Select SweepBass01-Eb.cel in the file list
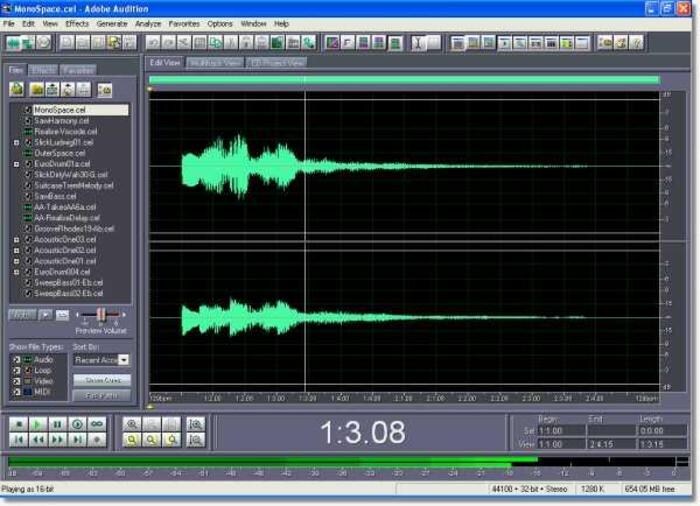The width and height of the screenshot is (700, 506). tap(69, 283)
